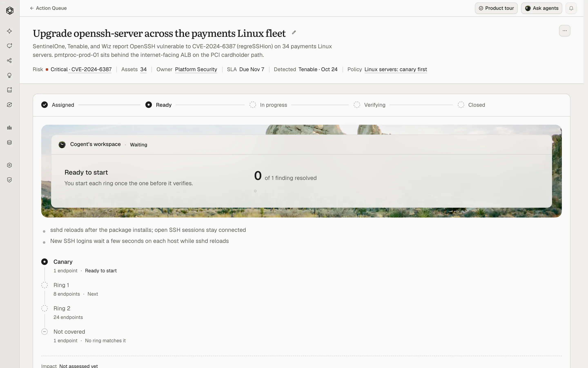The width and height of the screenshot is (588, 368).
Task: Open the notifications bell icon
Action: pos(571,8)
